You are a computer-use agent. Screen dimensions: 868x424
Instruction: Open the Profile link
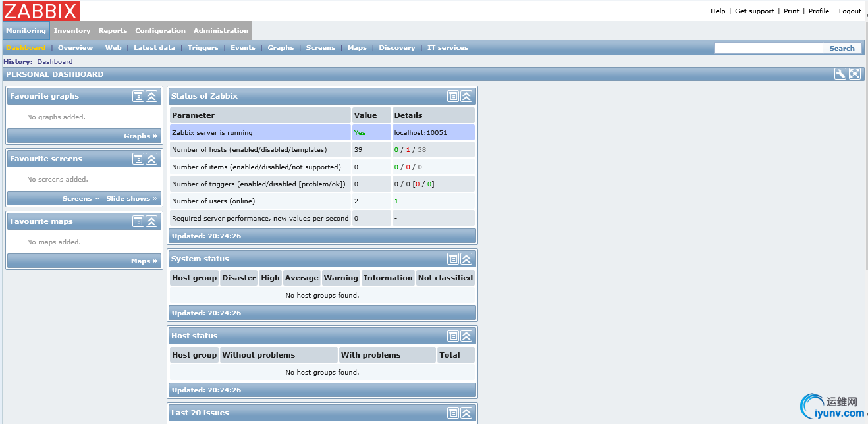click(819, 11)
